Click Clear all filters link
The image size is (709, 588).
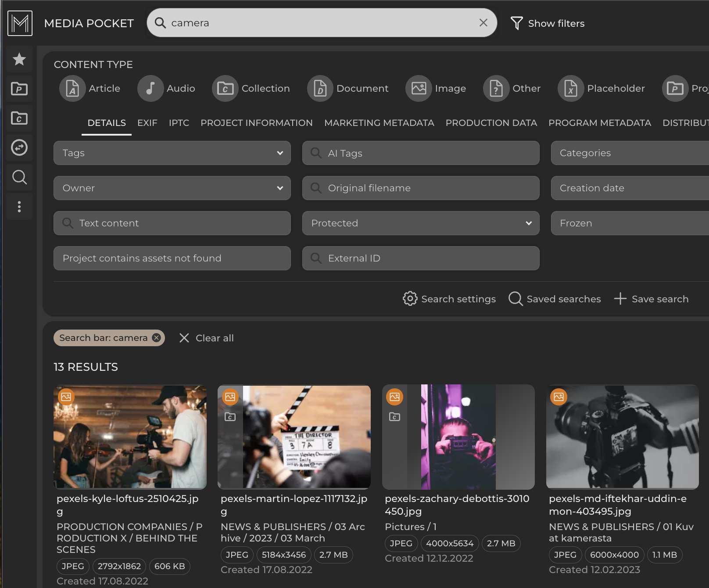(x=206, y=338)
